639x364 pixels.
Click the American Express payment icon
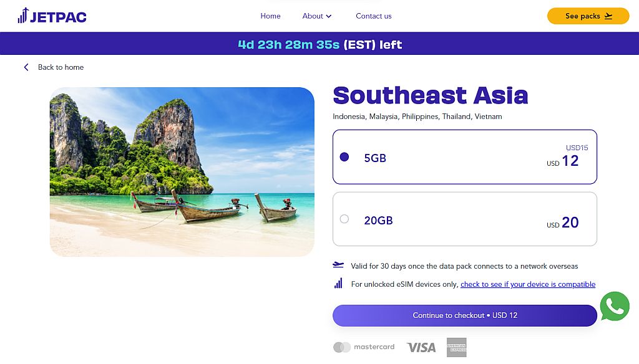click(x=457, y=347)
